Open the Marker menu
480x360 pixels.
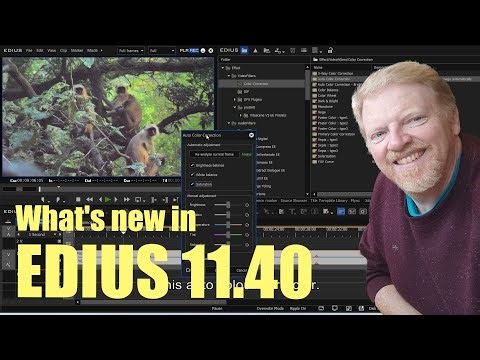tap(77, 50)
